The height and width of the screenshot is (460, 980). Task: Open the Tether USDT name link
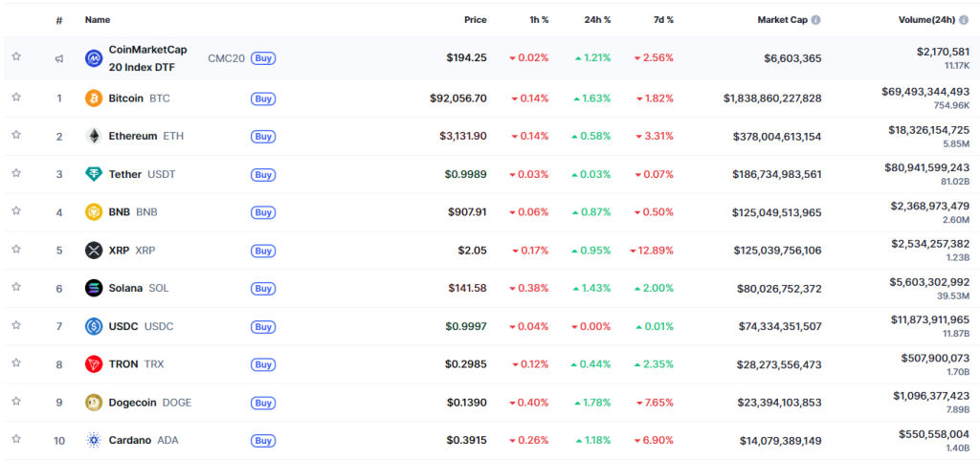click(142, 174)
